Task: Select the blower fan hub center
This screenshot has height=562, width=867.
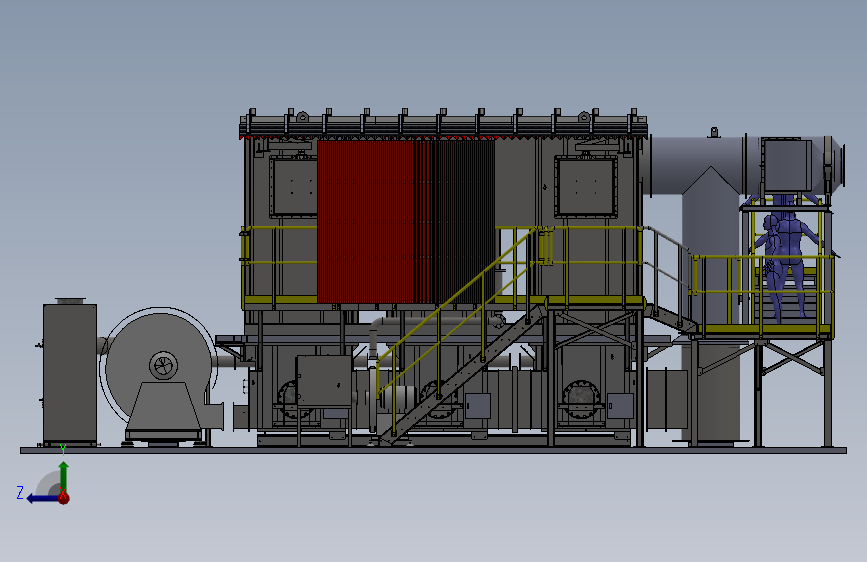Action: point(164,365)
